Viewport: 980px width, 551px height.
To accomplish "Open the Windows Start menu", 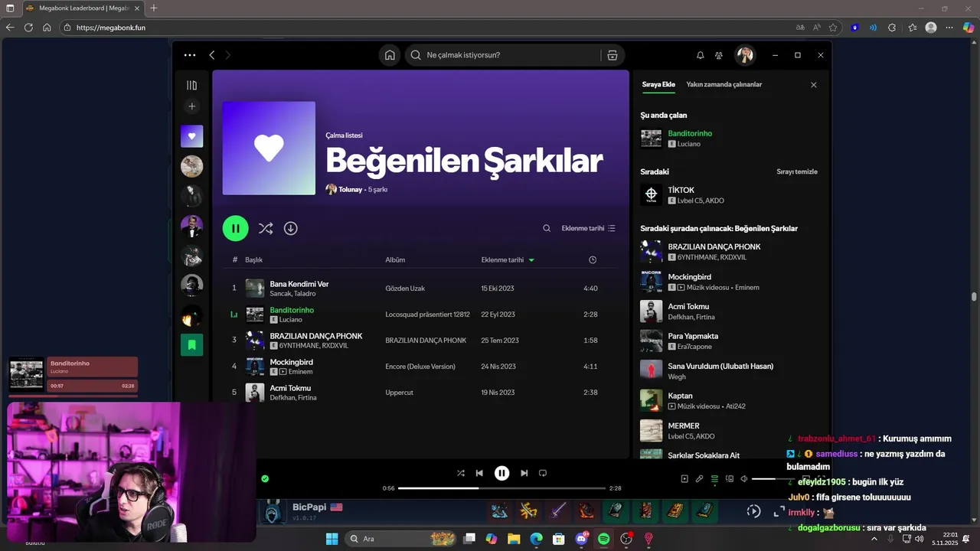I will tap(332, 539).
